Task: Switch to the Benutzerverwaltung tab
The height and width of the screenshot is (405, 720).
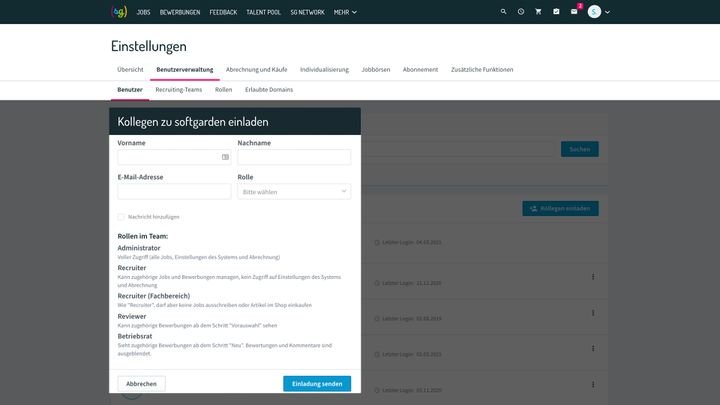Action: (185, 70)
